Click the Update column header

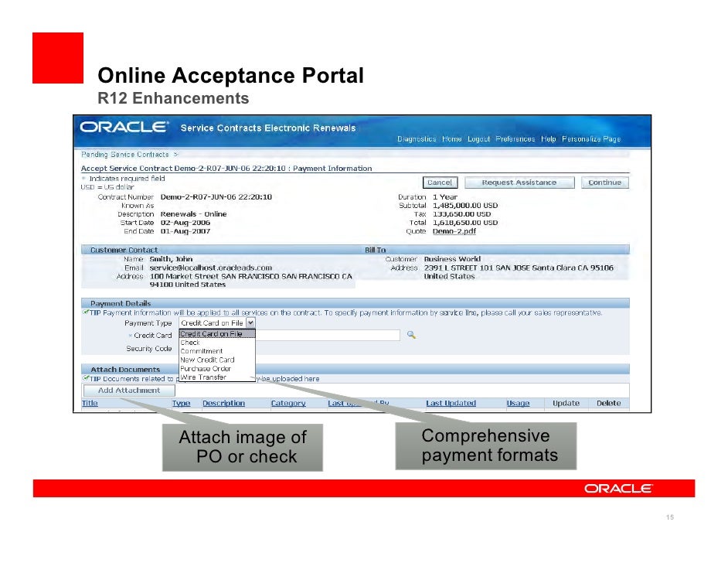[x=566, y=403]
